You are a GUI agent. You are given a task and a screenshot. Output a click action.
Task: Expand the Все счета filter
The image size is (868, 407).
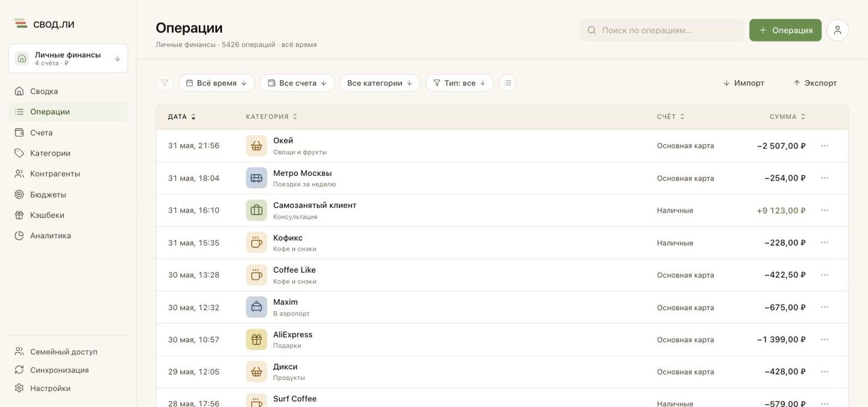[297, 83]
